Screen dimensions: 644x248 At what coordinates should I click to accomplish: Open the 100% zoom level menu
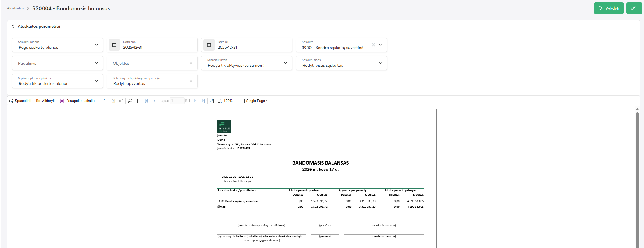click(x=227, y=101)
